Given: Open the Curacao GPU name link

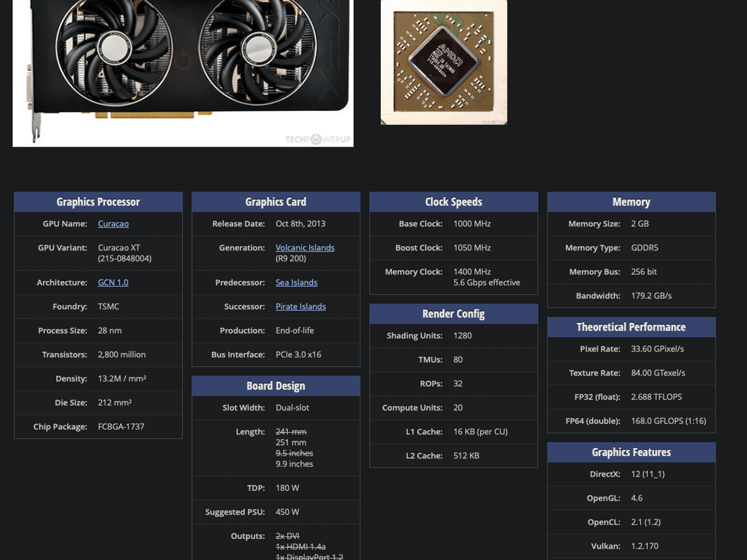Looking at the screenshot, I should coord(113,224).
